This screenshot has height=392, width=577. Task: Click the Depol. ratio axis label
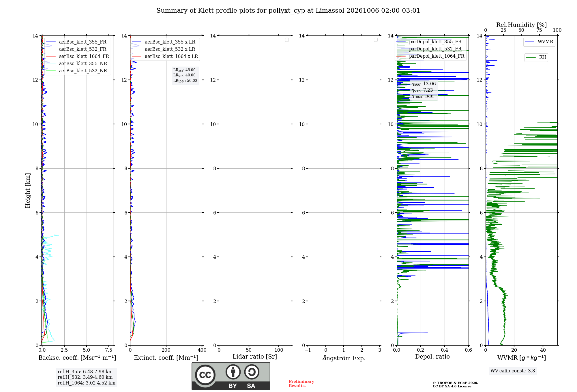pos(432,357)
